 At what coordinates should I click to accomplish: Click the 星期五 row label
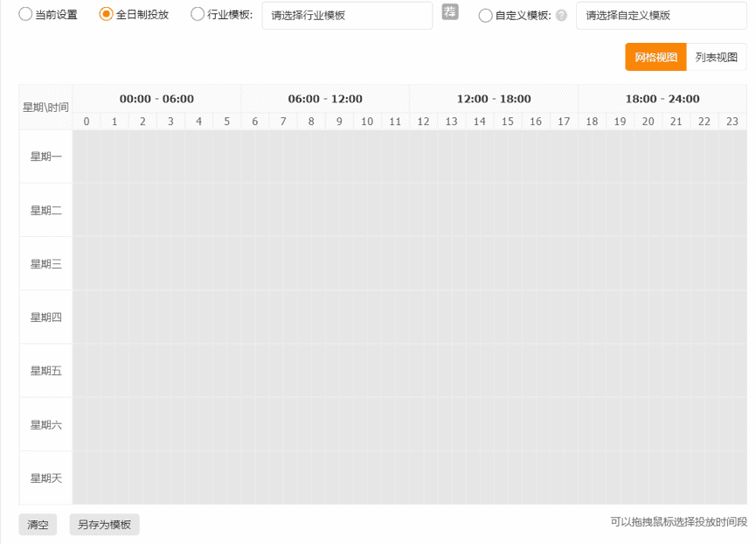(x=45, y=370)
